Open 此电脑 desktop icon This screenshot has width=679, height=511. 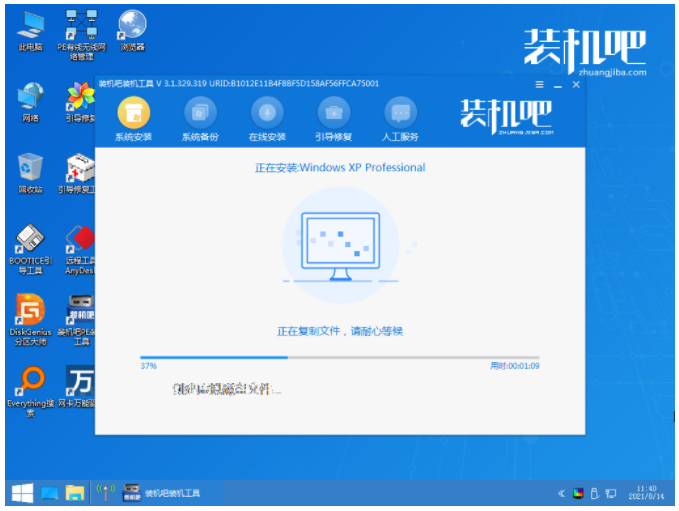point(30,31)
